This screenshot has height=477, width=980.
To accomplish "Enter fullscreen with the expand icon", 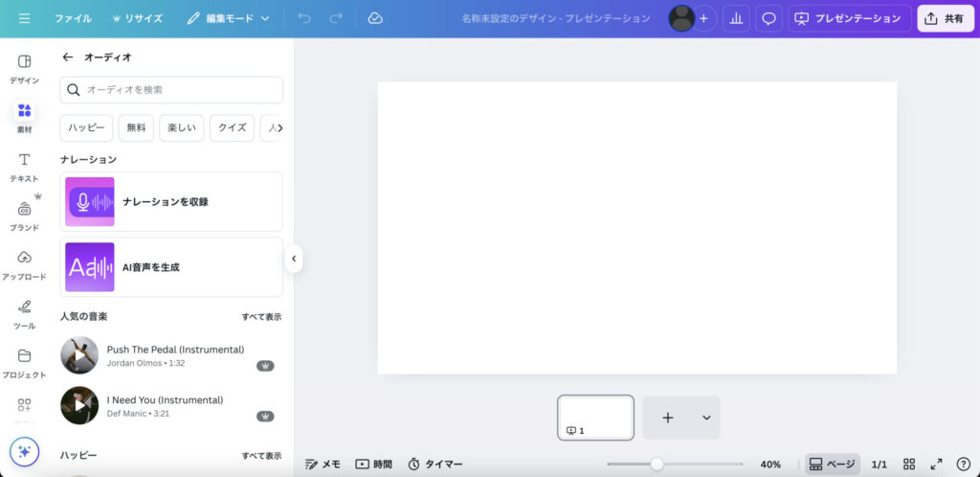I will (x=936, y=464).
